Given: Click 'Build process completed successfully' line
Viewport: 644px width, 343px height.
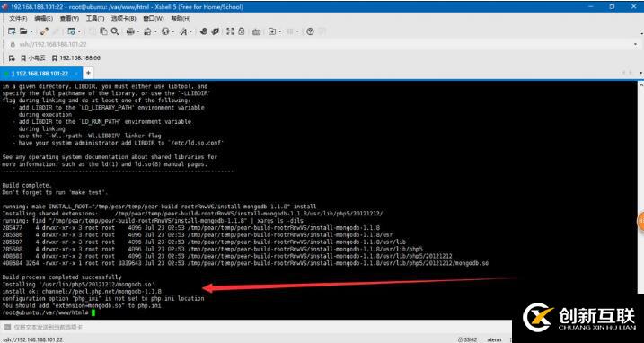Looking at the screenshot, I should (x=62, y=277).
